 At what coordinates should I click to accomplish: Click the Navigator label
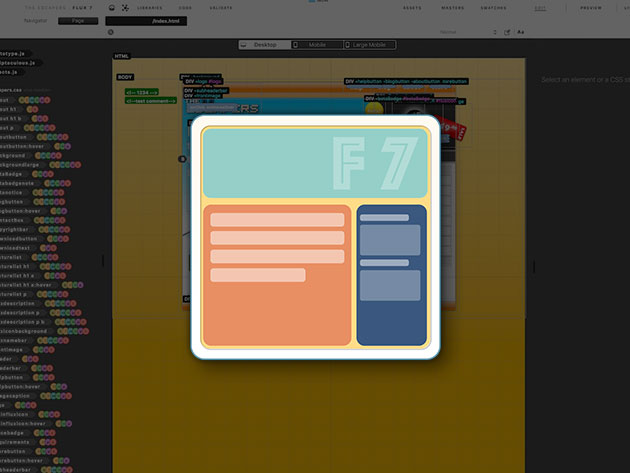[35, 20]
